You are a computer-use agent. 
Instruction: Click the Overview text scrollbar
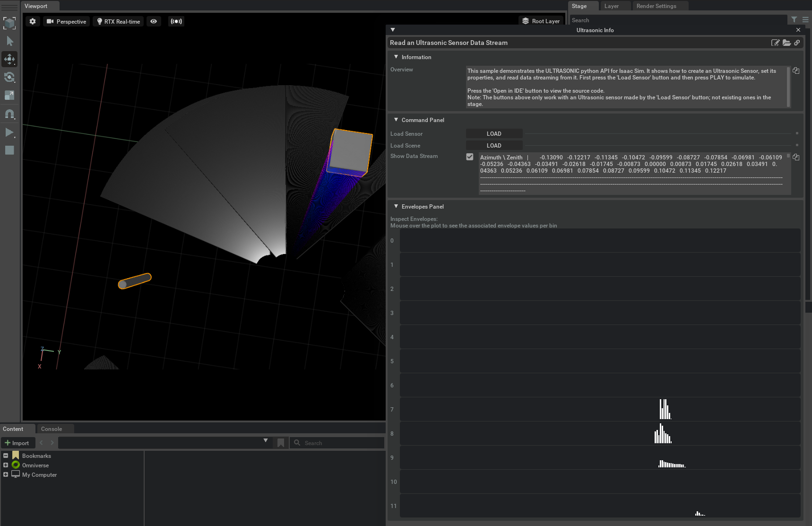(788, 87)
